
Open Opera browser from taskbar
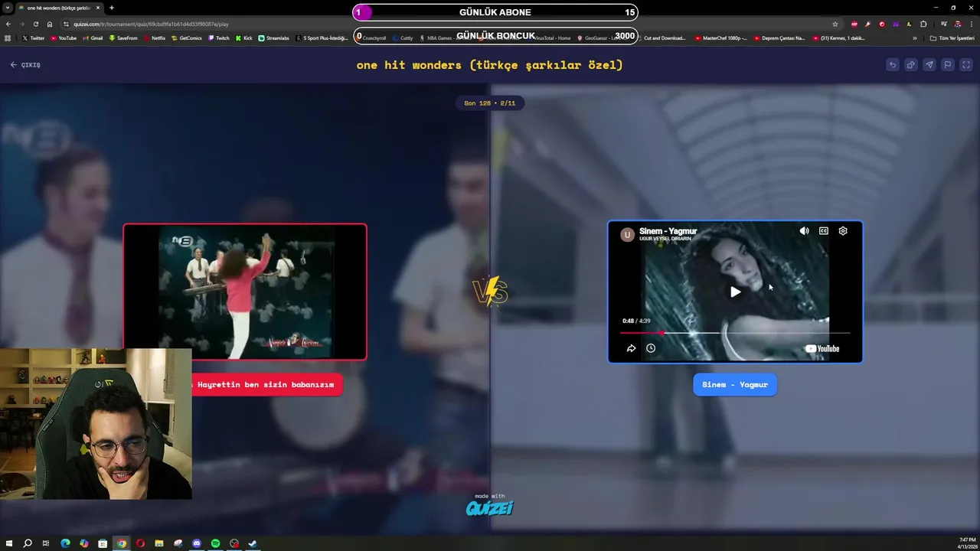coord(140,543)
